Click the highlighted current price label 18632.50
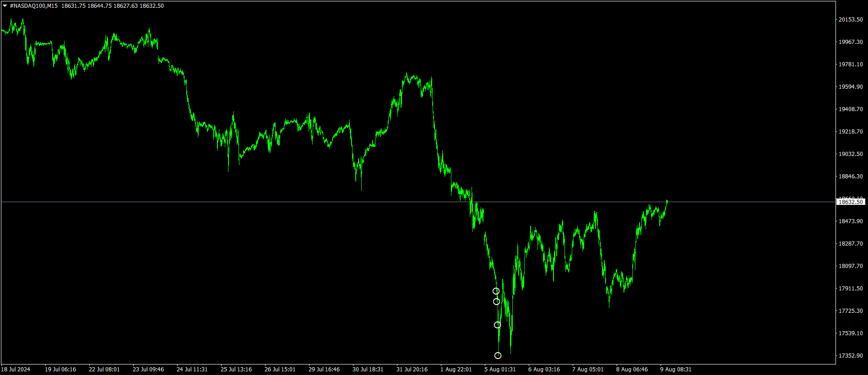Image resolution: width=868 pixels, height=375 pixels. coord(850,202)
